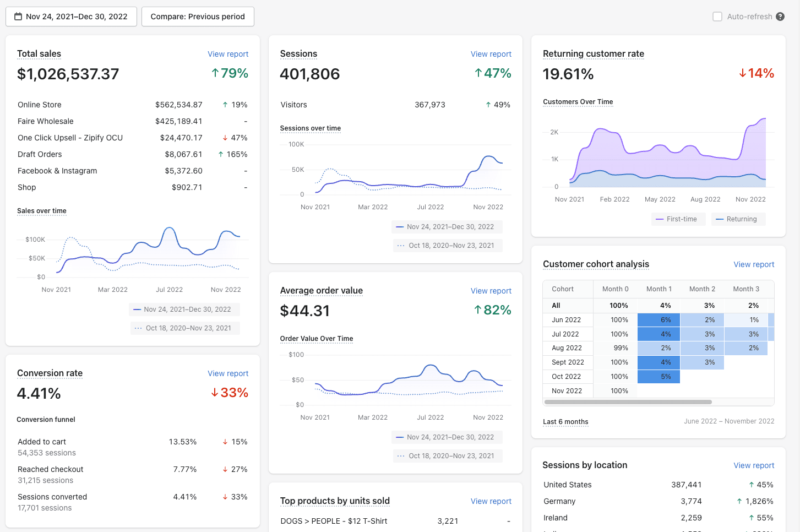
Task: Click the Jun 2022 Month 1 6% cohort cell
Action: (x=659, y=320)
